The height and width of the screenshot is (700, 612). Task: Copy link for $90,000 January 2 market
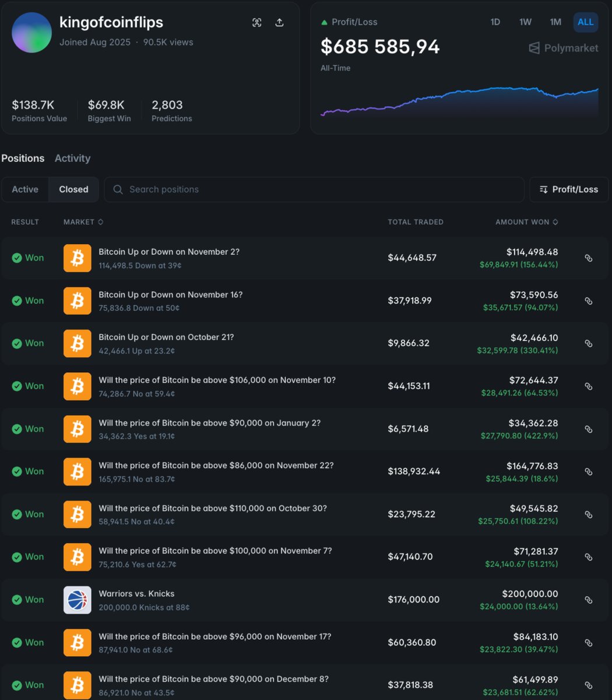589,429
